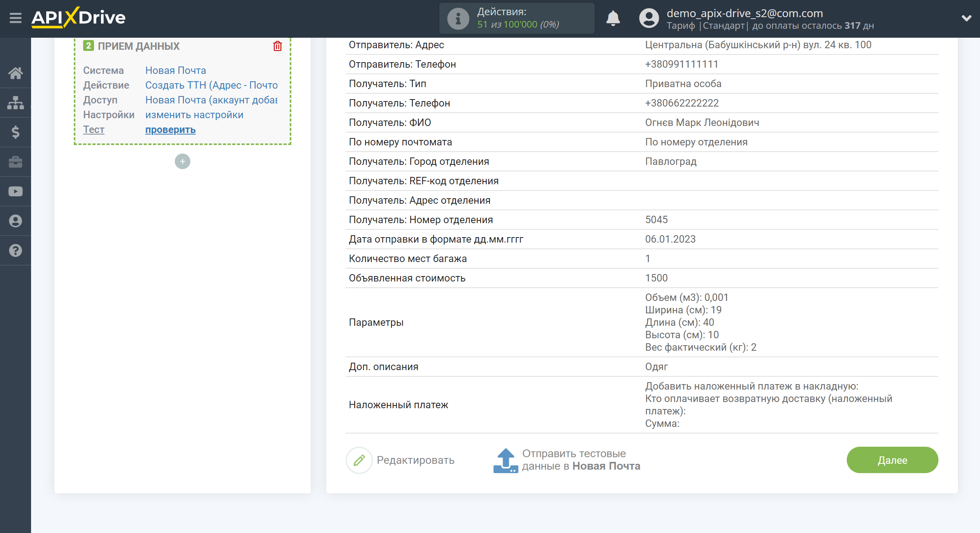The height and width of the screenshot is (533, 980).
Task: Click the Количество мест багажа label
Action: 407,259
